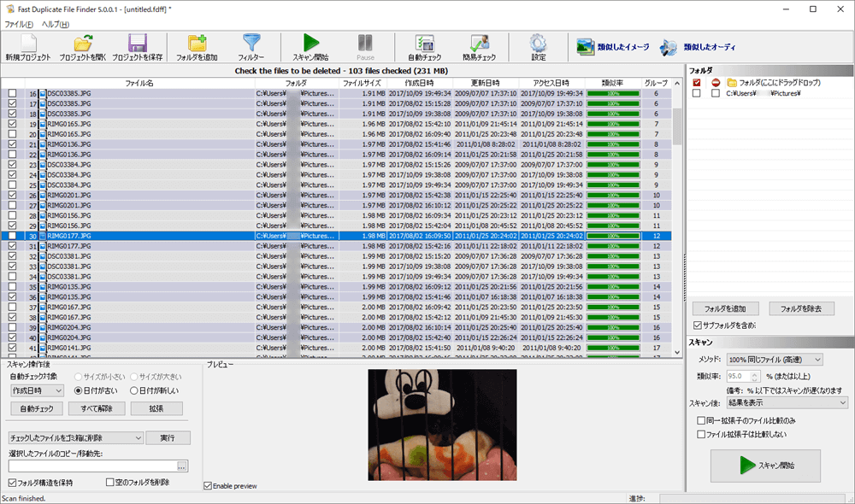Select the 日付が新しい radio button
The image size is (855, 504).
(x=133, y=390)
